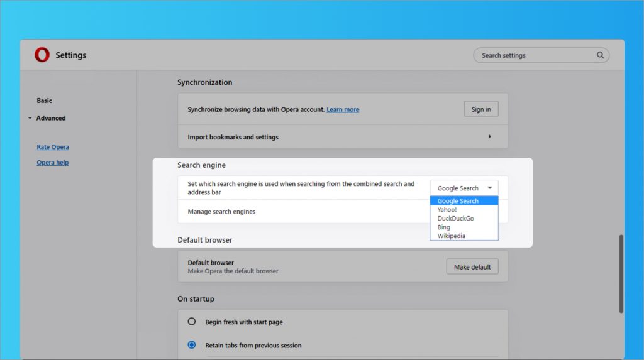Follow the Learn more sync link

pos(343,109)
